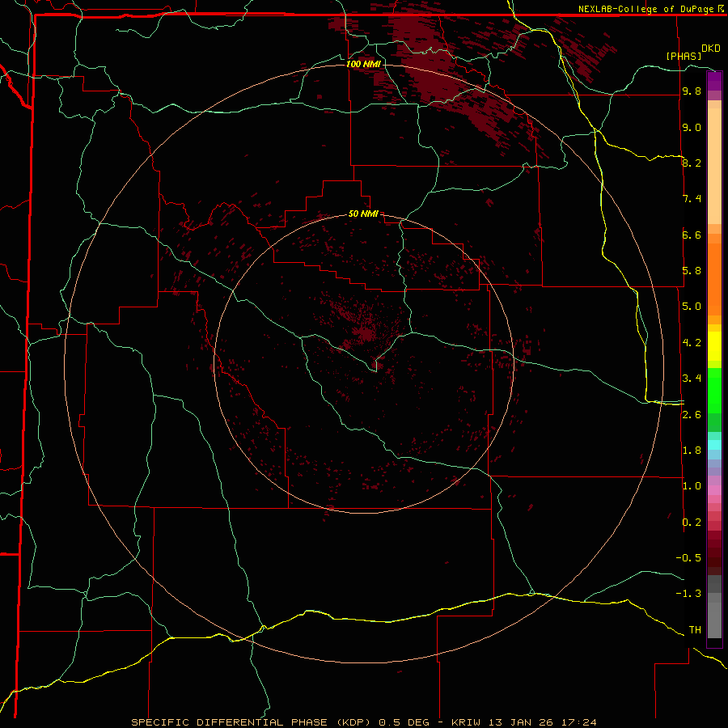Viewport: 728px width, 728px height.
Task: Click the 9.8 color scale value
Action: [692, 91]
